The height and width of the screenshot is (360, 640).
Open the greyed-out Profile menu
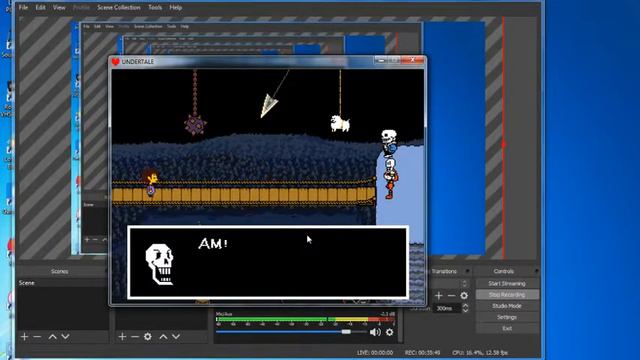81,7
